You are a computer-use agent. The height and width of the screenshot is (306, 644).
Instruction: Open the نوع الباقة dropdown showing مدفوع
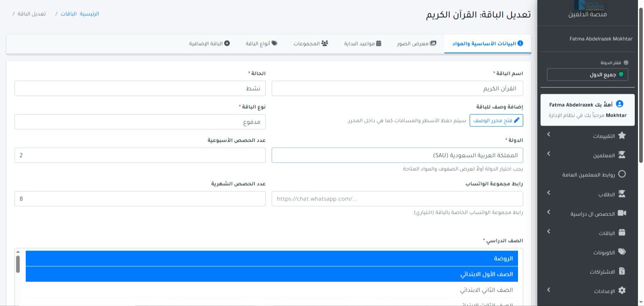click(x=140, y=122)
